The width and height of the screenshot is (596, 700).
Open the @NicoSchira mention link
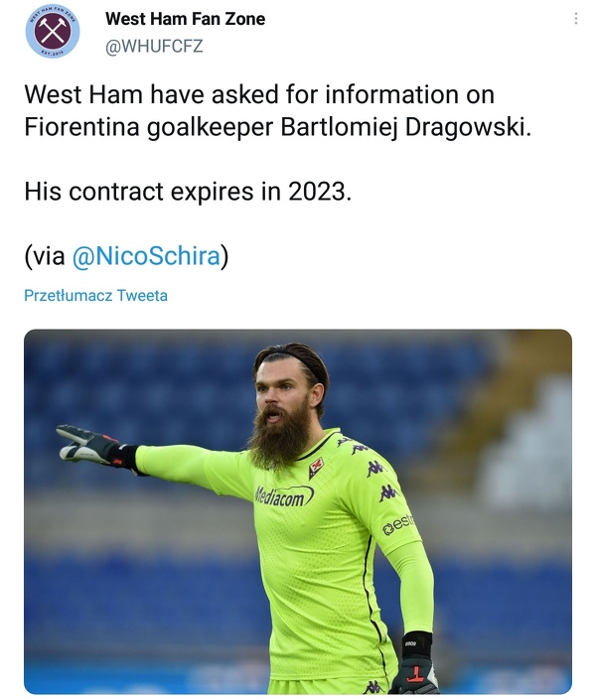(x=146, y=255)
